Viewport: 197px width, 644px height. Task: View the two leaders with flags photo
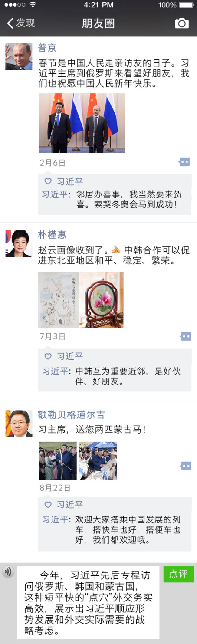click(82, 123)
